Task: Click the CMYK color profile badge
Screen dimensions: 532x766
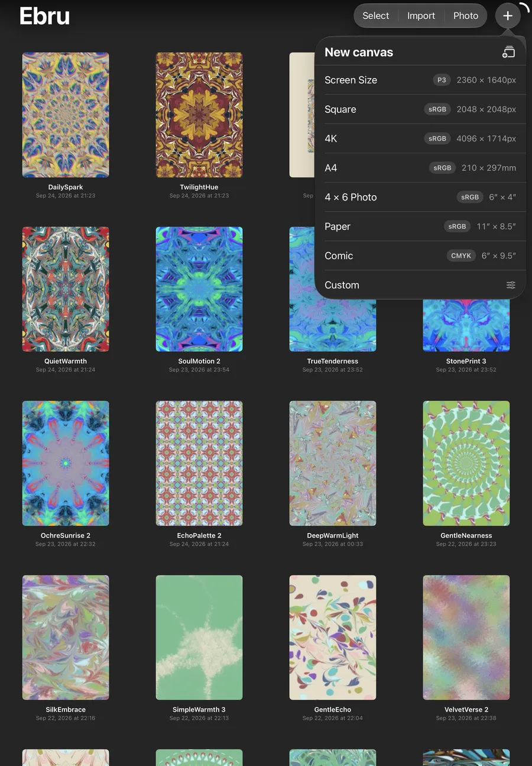Action: point(461,256)
